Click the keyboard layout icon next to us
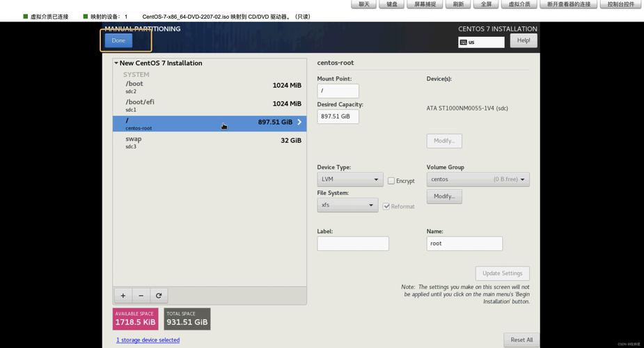644x348 pixels. pyautogui.click(x=464, y=42)
